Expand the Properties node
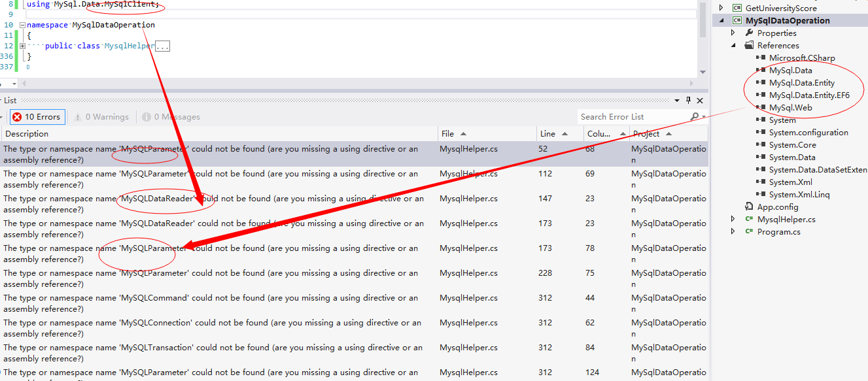Viewport: 868px width, 381px height. click(x=733, y=33)
